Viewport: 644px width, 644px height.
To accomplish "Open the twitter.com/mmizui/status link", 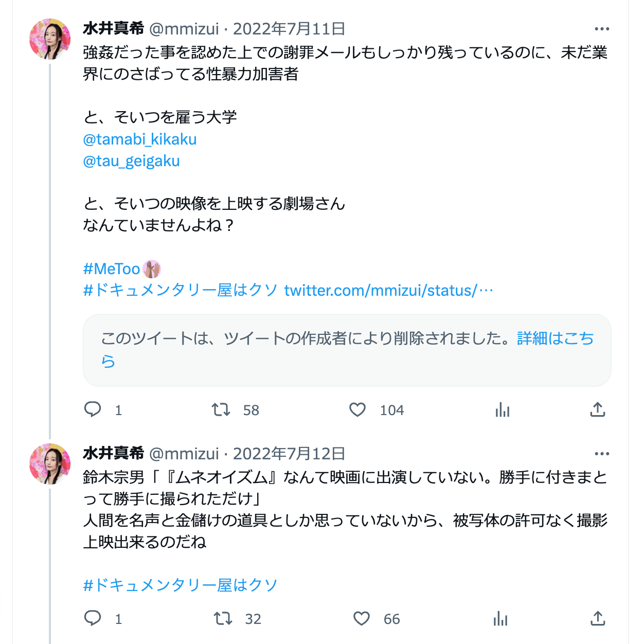I will pyautogui.click(x=388, y=291).
